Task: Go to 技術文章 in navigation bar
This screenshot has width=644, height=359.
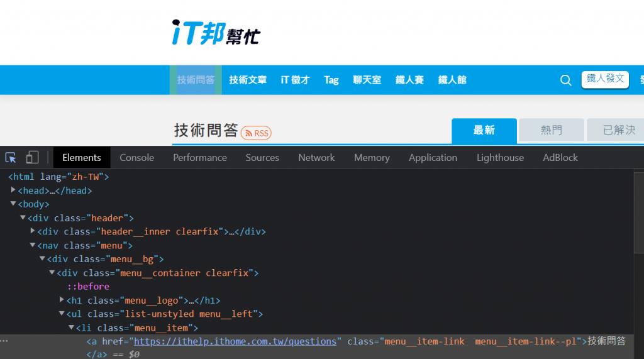Action: (248, 80)
